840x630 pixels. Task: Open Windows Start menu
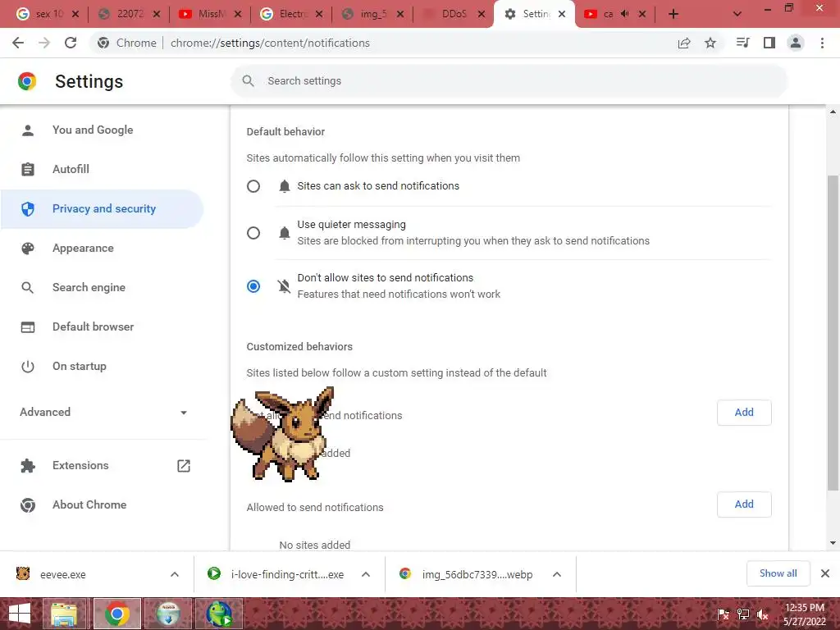(20, 614)
